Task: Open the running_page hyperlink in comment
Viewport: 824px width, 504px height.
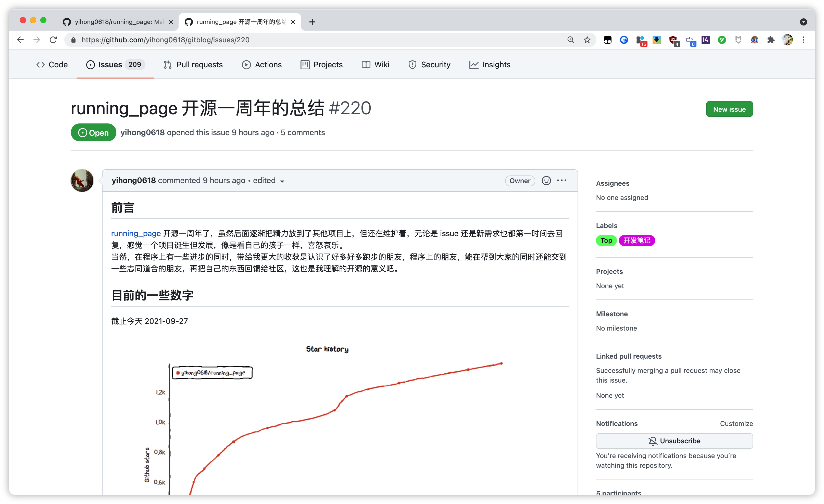Action: 136,233
